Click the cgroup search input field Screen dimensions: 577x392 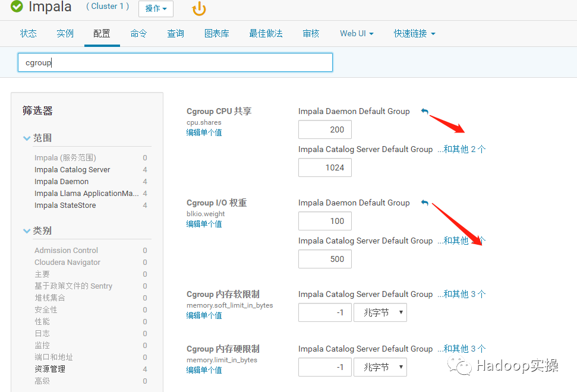[x=175, y=62]
